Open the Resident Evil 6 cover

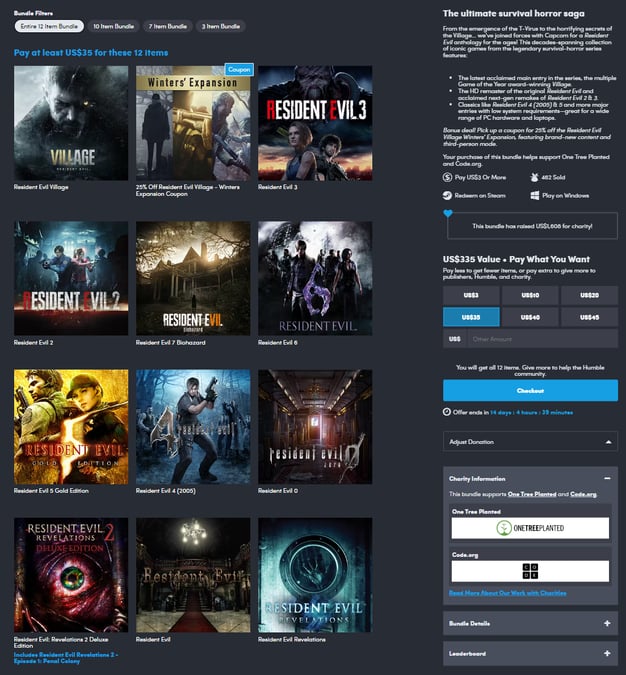(x=315, y=279)
